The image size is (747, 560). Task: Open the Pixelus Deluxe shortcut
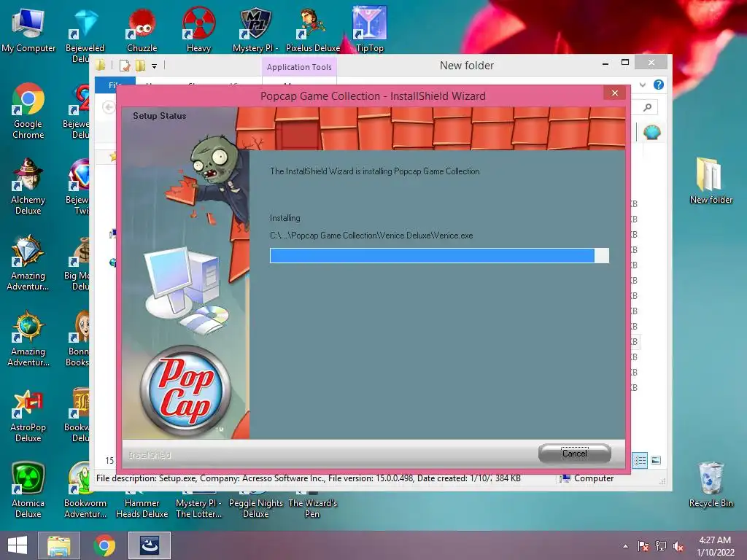point(312,29)
